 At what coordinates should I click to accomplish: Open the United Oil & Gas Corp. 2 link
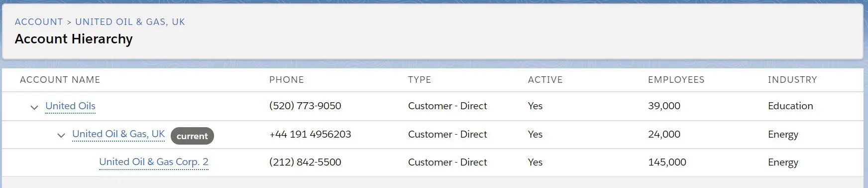pos(154,162)
